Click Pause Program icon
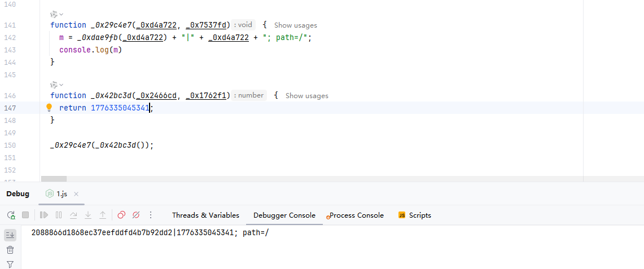The width and height of the screenshot is (644, 269). coord(59,215)
